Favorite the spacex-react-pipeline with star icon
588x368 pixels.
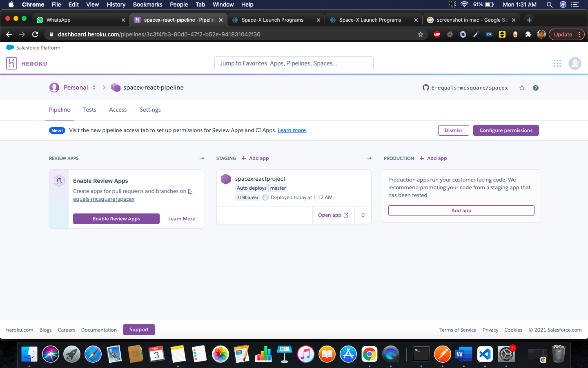[522, 88]
